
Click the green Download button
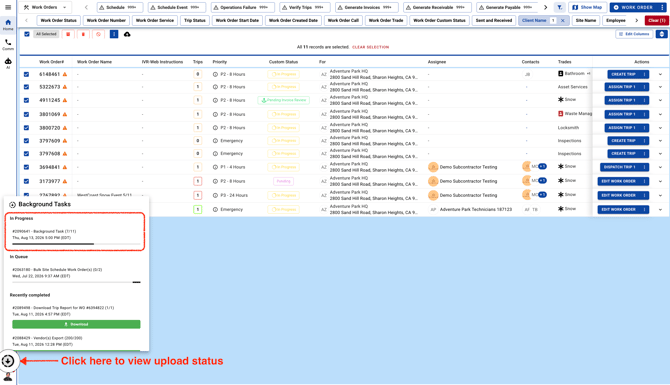76,324
